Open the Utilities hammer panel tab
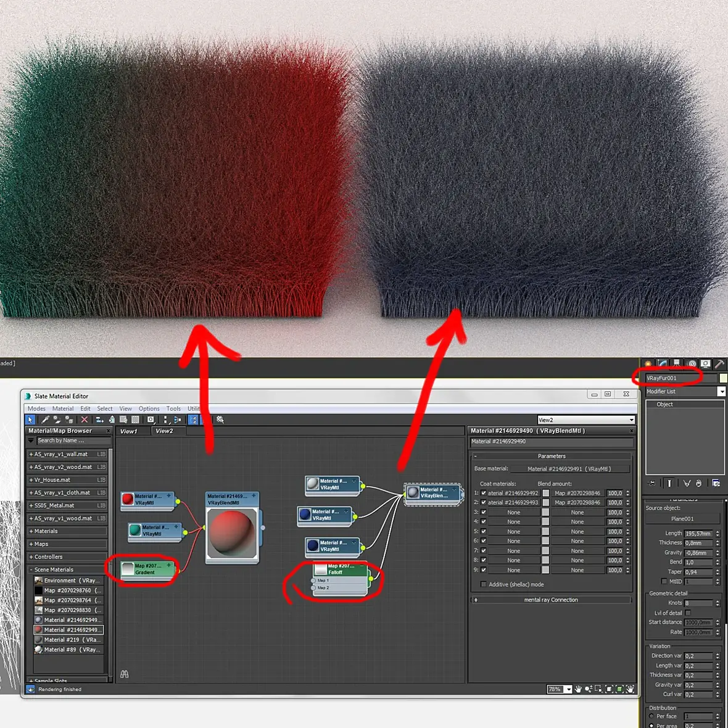 click(720, 363)
